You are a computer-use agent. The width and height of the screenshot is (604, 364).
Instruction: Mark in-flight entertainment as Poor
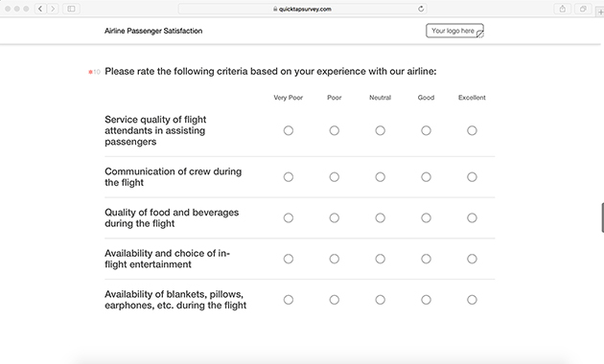[335, 259]
